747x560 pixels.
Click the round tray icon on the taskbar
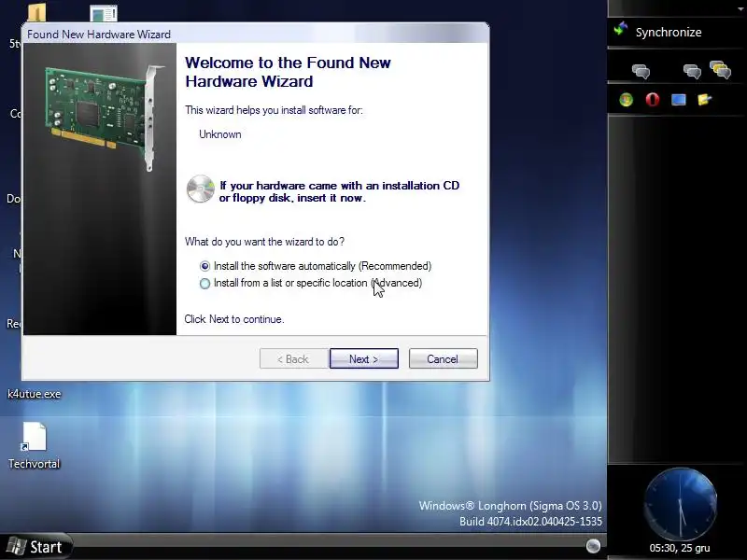(x=593, y=546)
